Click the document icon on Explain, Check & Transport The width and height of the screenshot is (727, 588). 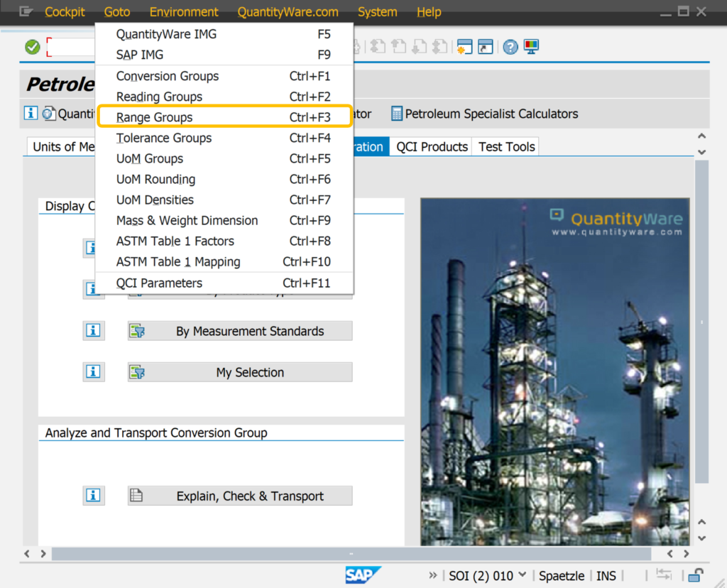pos(136,495)
